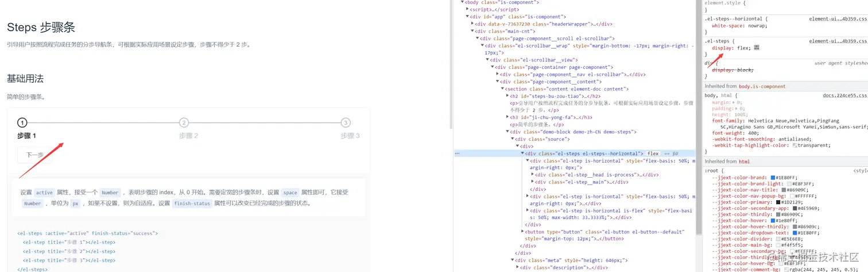Screen dimensions: 868x272
Task: Collapse the page-component__content div node
Action: click(497, 82)
